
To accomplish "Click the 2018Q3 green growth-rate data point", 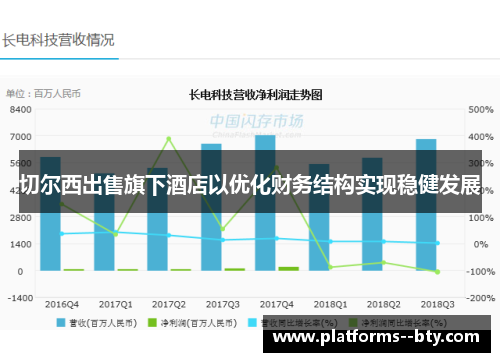I will pos(438,272).
